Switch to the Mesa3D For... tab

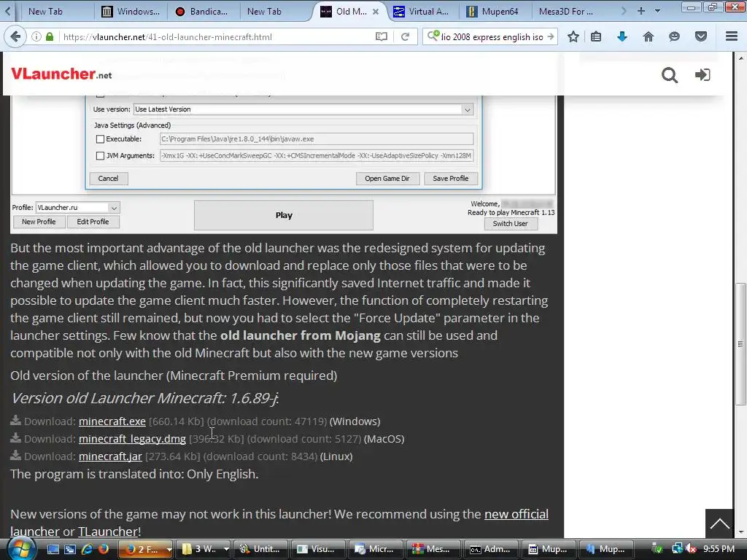(566, 12)
